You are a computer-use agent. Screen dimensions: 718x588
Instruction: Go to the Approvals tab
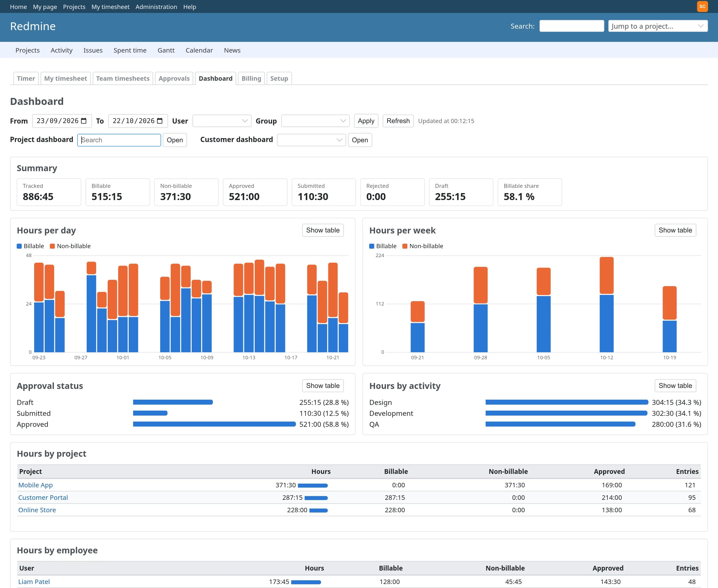(x=174, y=78)
